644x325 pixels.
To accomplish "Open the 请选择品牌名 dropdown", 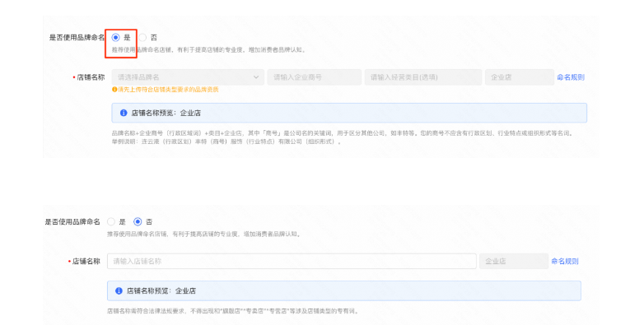I will pyautogui.click(x=188, y=77).
